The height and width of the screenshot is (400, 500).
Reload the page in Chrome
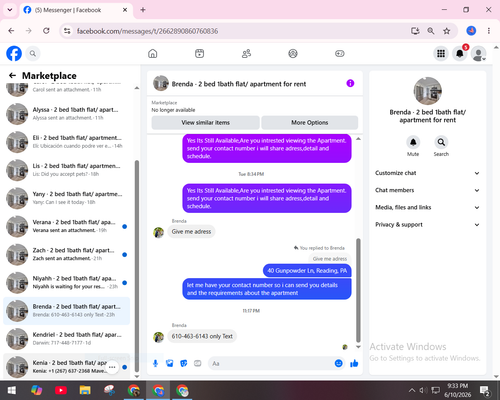coord(46,31)
